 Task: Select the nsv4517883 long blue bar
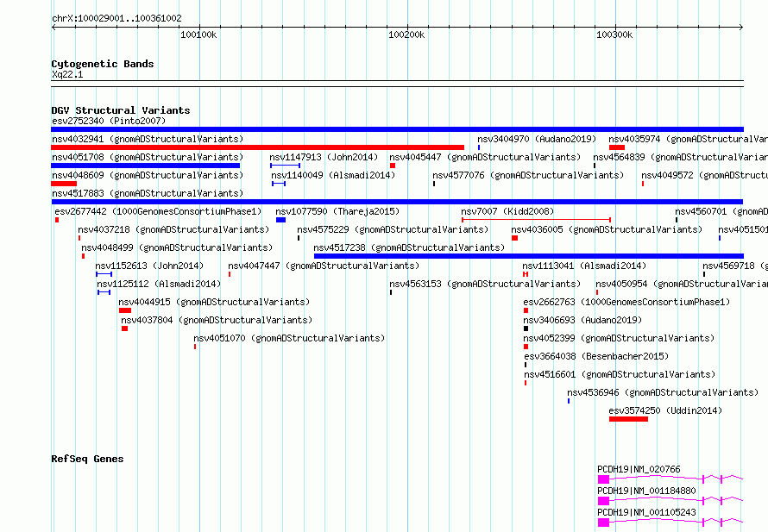(397, 202)
